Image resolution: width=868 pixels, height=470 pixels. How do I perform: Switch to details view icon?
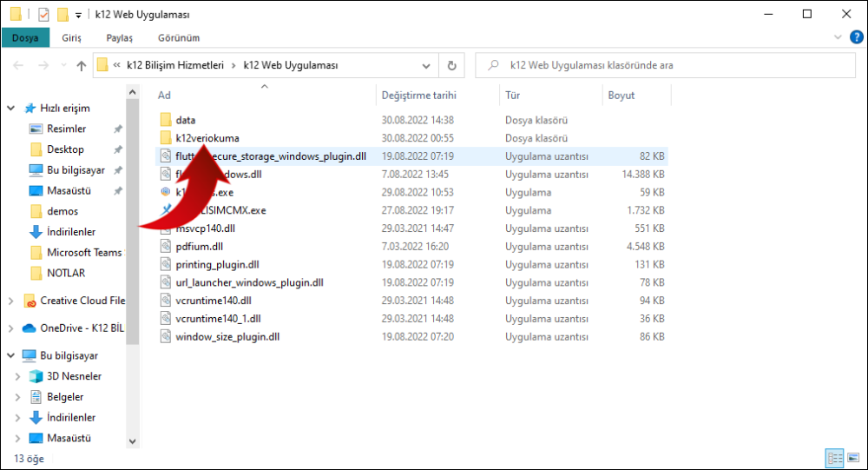[835, 458]
